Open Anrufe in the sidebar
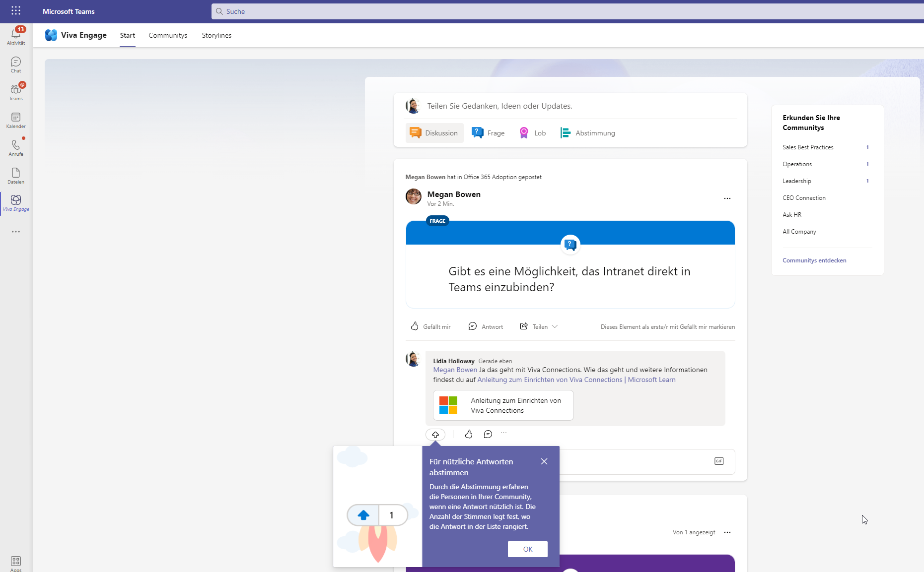The image size is (924, 572). (16, 147)
